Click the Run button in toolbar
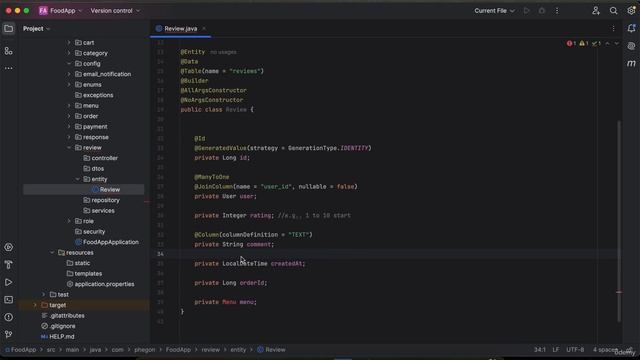The height and width of the screenshot is (360, 640). 527,11
